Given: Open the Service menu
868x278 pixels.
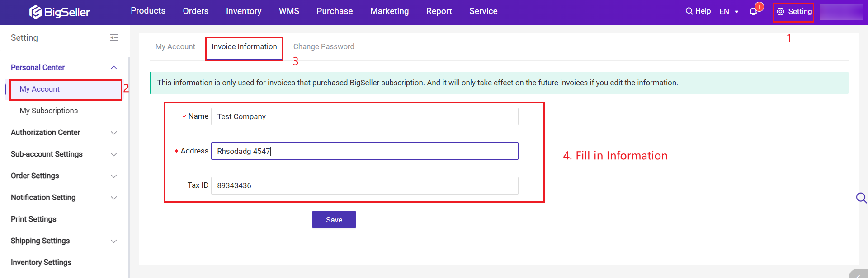Looking at the screenshot, I should (483, 11).
